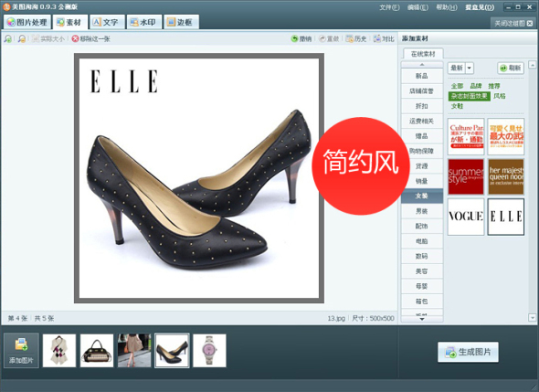The image size is (539, 392).
Task: Open the 文字 tab
Action: (x=107, y=22)
